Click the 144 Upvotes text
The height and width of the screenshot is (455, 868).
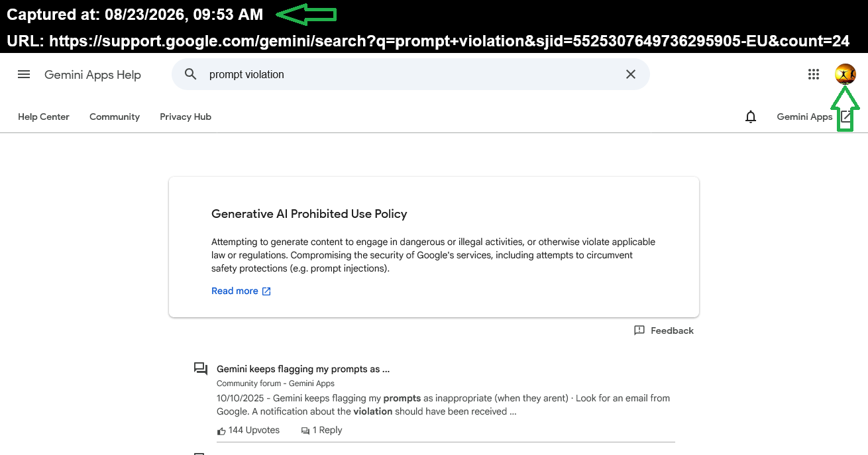tap(254, 430)
